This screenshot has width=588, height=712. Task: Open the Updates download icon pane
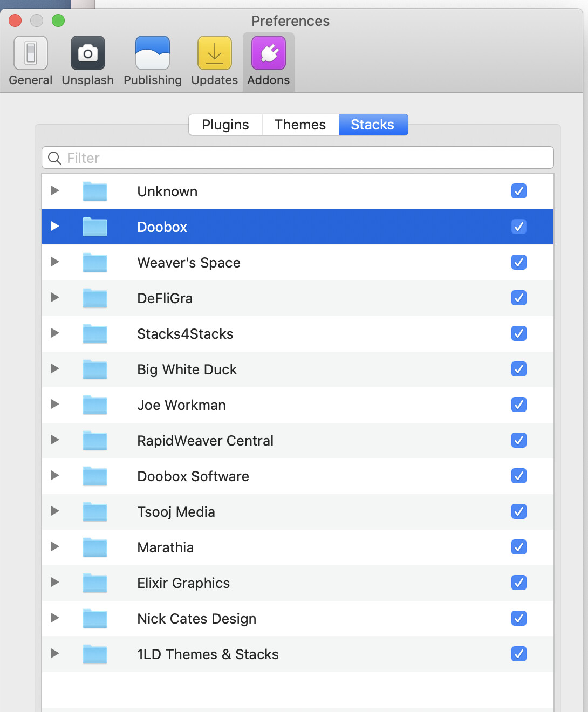click(215, 61)
